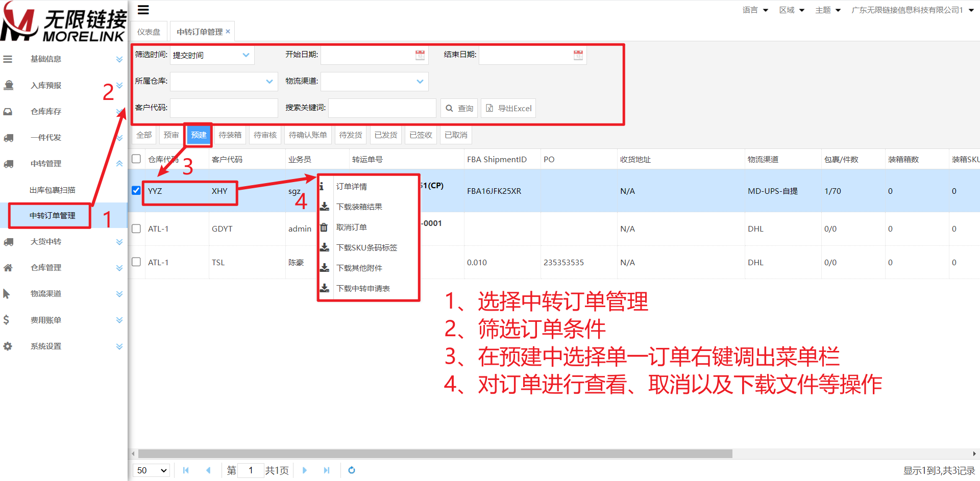Click download icon beside 下载其他附件
The width and height of the screenshot is (980, 481).
[325, 268]
